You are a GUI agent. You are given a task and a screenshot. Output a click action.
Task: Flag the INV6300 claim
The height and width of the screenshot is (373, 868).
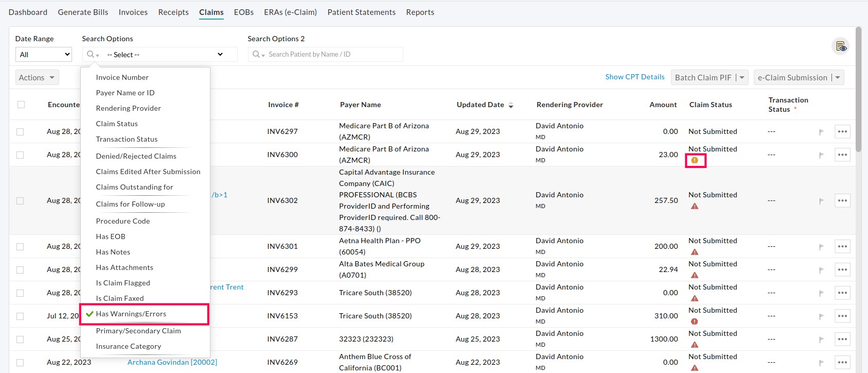821,155
